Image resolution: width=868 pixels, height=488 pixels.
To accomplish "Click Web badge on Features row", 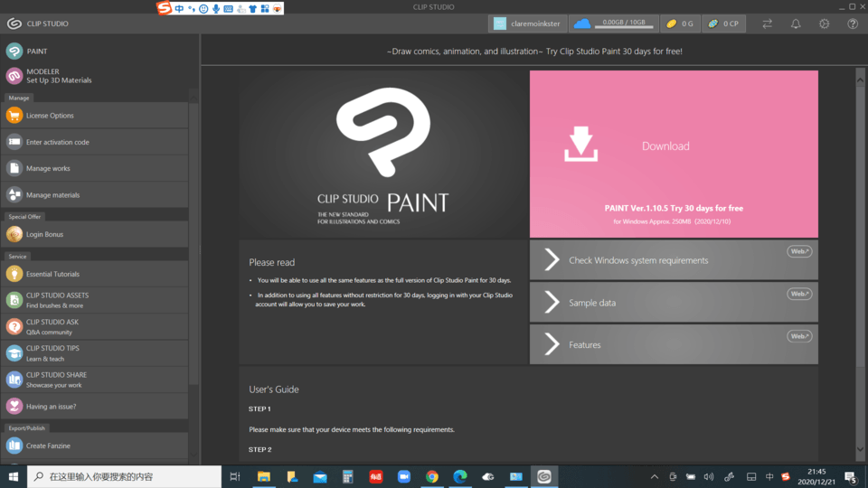I will click(x=799, y=336).
